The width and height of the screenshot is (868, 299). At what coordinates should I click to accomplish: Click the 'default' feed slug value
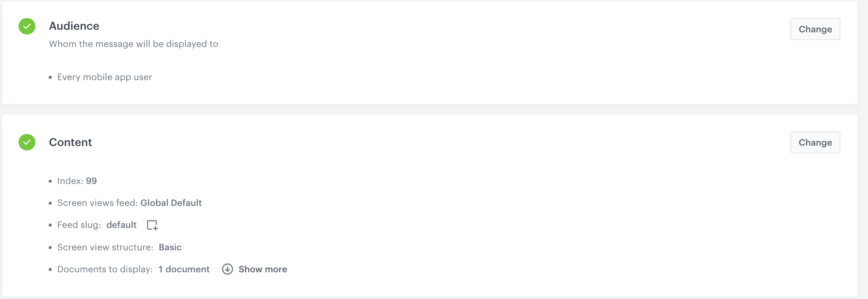122,225
